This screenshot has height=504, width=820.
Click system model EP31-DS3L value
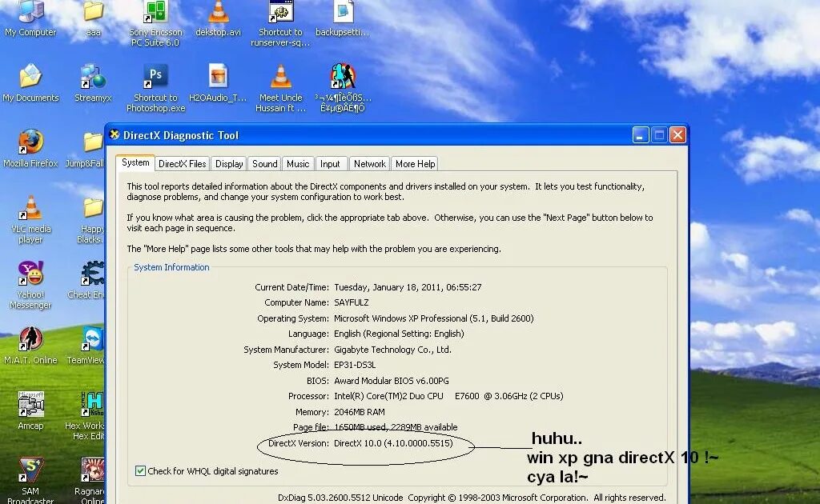[x=355, y=365]
